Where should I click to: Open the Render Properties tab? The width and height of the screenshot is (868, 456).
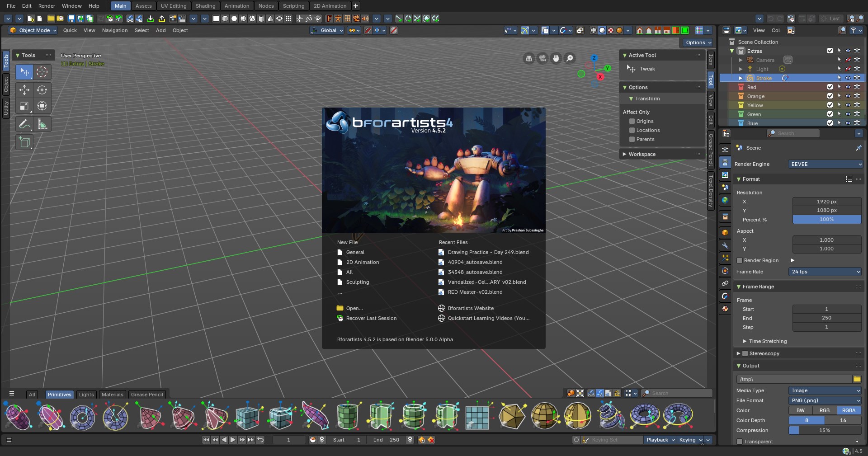(x=725, y=149)
